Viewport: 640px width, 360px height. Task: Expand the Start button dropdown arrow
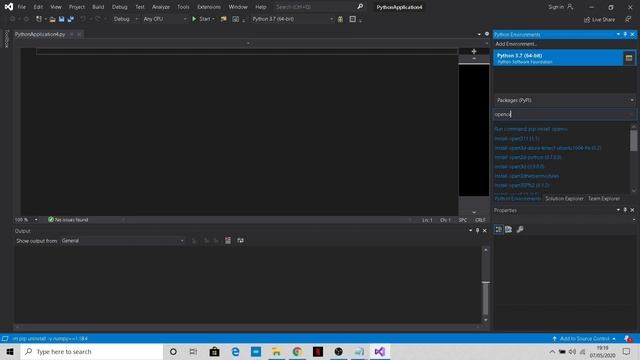point(213,19)
